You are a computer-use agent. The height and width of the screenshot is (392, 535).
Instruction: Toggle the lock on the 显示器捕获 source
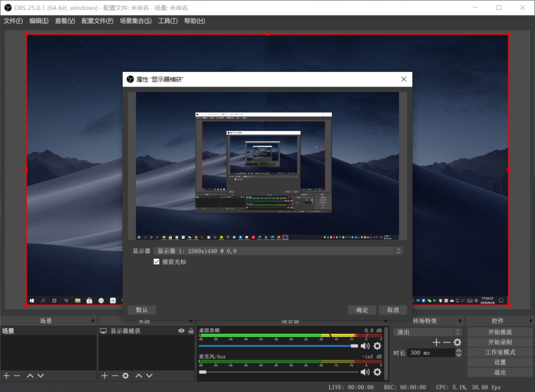click(x=191, y=331)
